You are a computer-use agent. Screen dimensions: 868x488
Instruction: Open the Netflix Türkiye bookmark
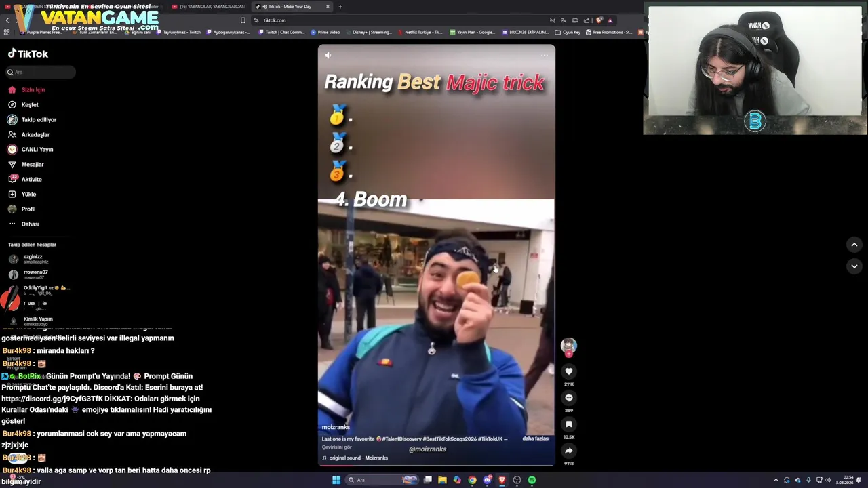point(420,32)
